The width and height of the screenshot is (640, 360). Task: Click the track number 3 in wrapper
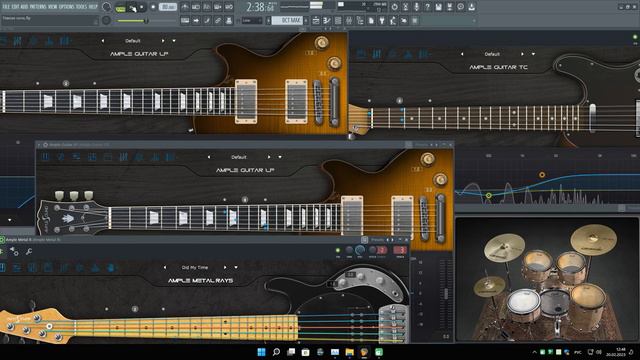(401, 250)
